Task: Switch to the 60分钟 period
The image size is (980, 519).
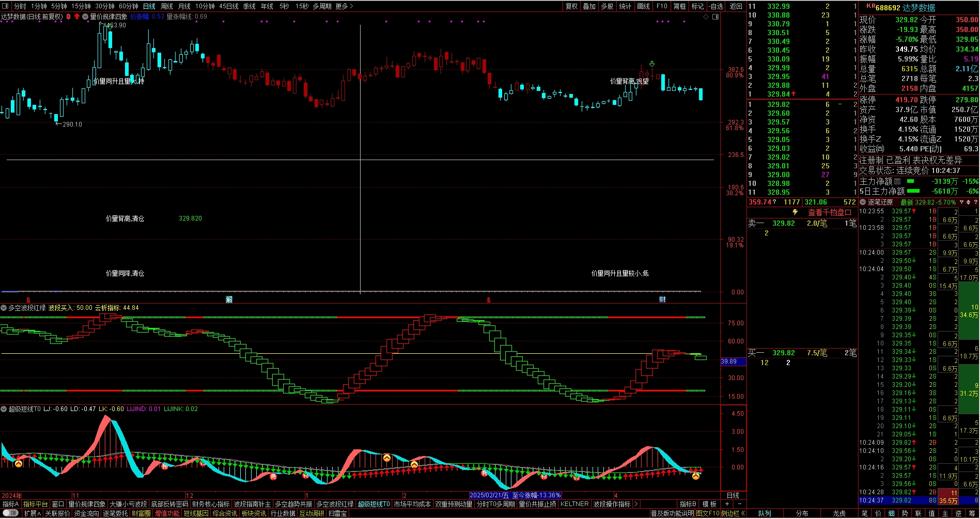Action: coord(129,6)
